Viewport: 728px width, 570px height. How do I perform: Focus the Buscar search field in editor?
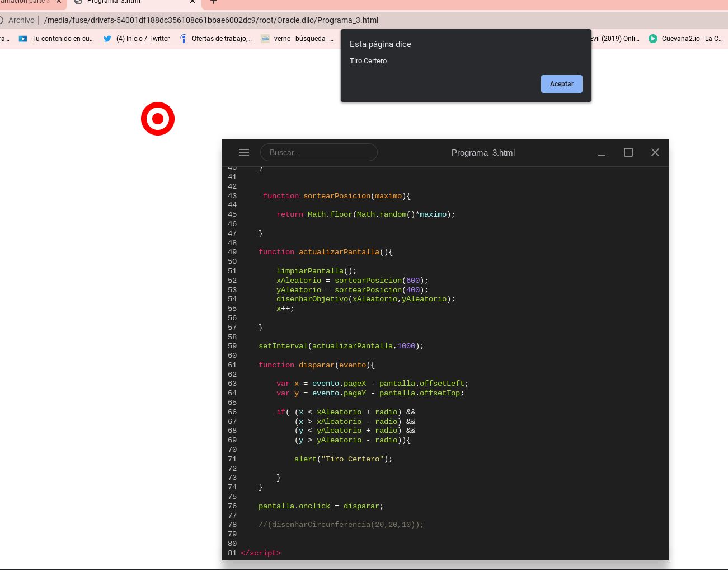[x=319, y=152]
